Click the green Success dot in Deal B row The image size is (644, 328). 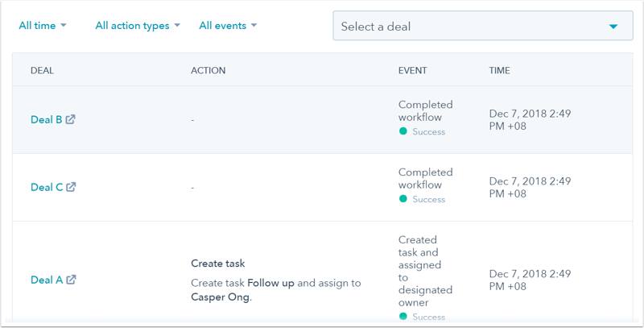[x=403, y=131]
